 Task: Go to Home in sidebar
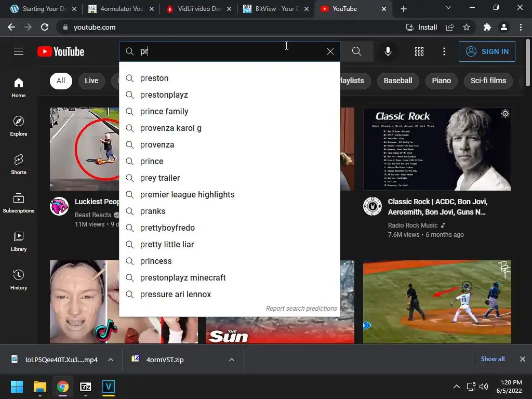point(19,88)
